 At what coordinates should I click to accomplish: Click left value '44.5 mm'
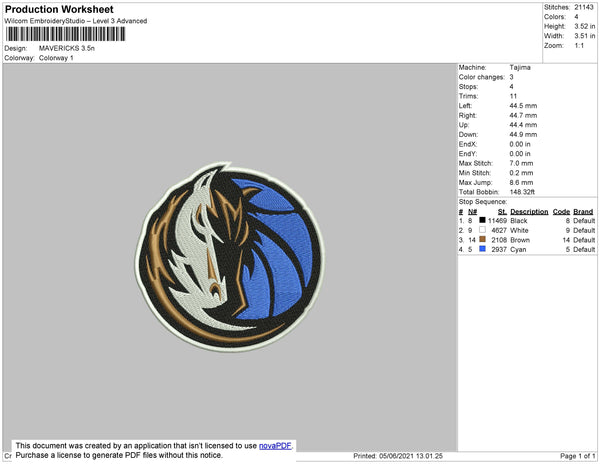click(523, 106)
